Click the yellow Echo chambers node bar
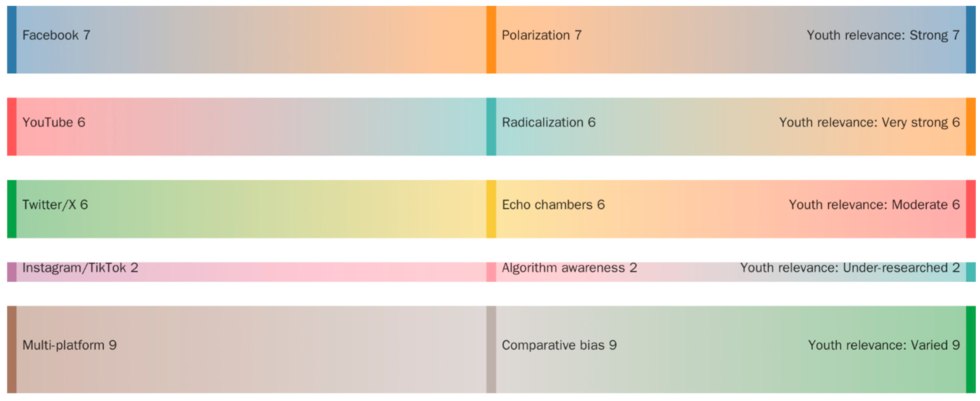Viewport: 980px width, 401px height. pos(491,209)
